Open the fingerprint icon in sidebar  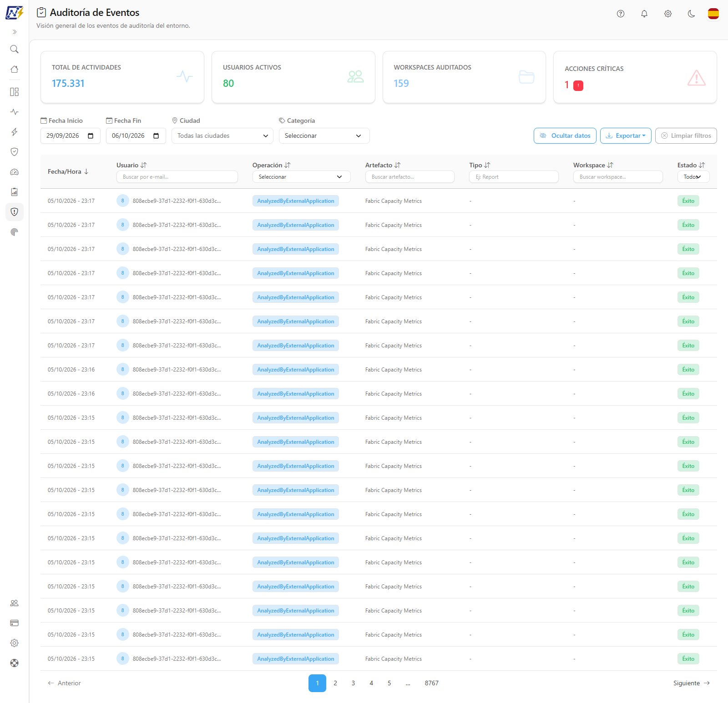(15, 232)
